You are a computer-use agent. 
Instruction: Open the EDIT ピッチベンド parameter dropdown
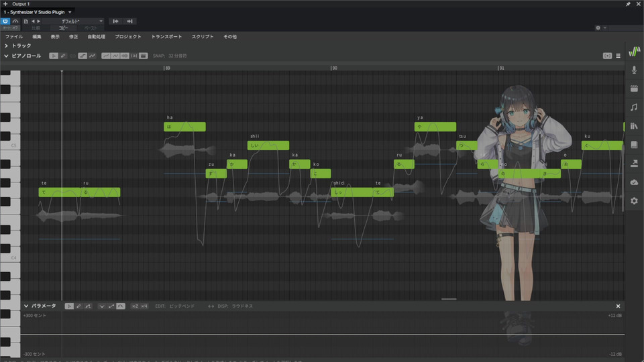click(x=175, y=306)
